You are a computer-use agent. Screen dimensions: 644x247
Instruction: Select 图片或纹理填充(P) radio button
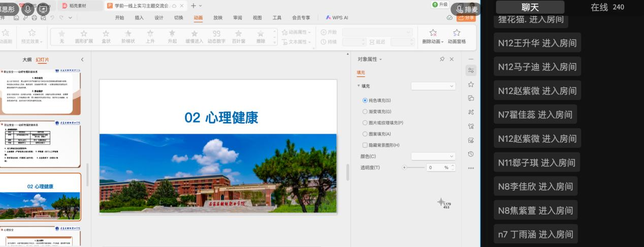(x=365, y=122)
